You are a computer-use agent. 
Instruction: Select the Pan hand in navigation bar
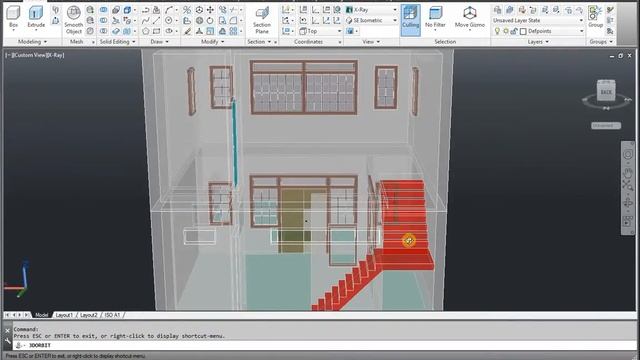coord(628,172)
